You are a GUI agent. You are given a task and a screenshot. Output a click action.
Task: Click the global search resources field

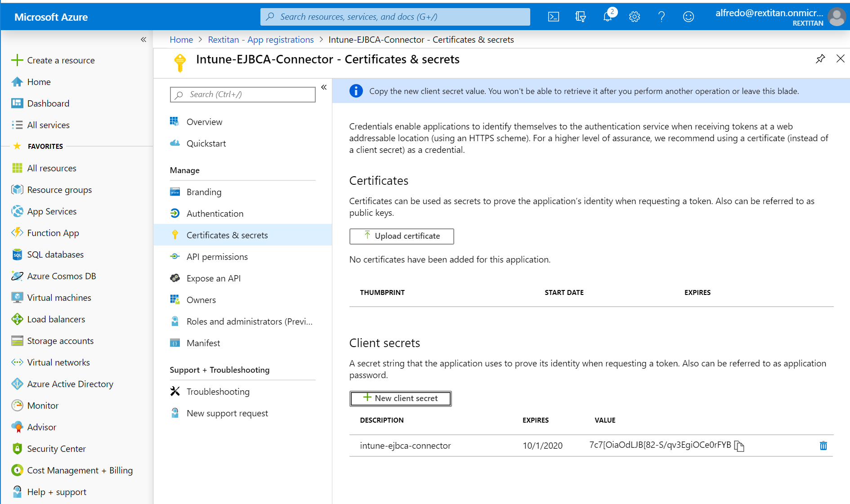[395, 17]
